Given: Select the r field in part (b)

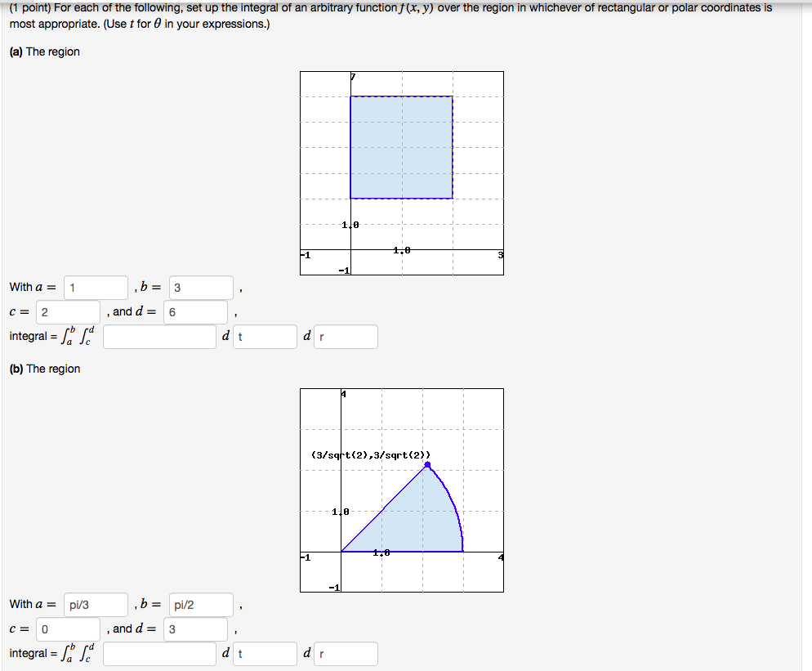Looking at the screenshot, I should click(346, 653).
